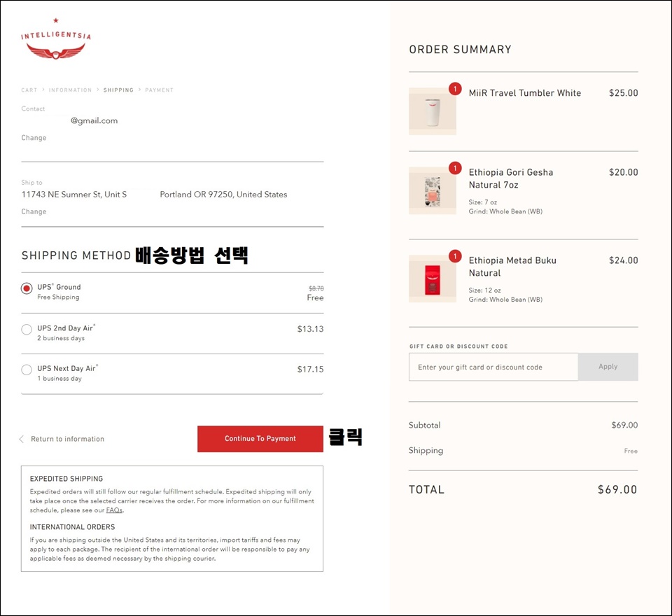Click MiiR Travel Tumbler White name

pyautogui.click(x=524, y=93)
